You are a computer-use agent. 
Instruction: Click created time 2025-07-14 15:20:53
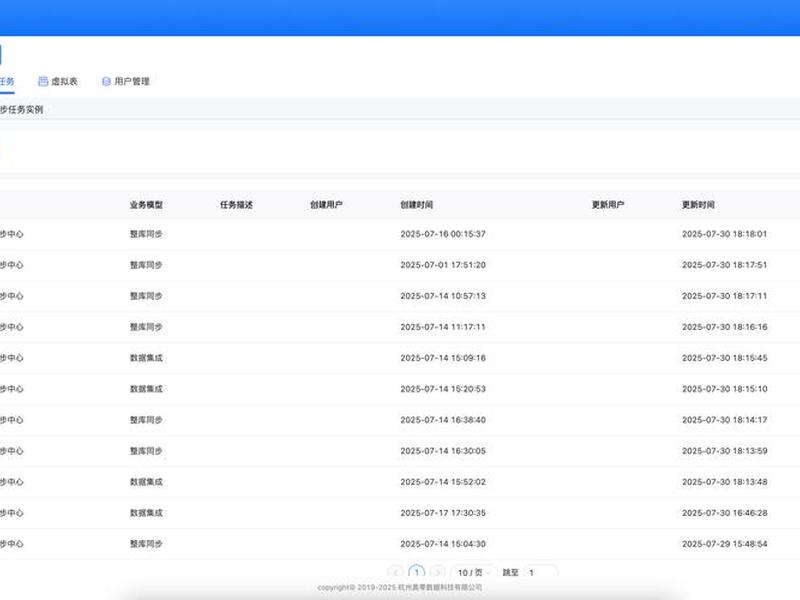pyautogui.click(x=443, y=389)
